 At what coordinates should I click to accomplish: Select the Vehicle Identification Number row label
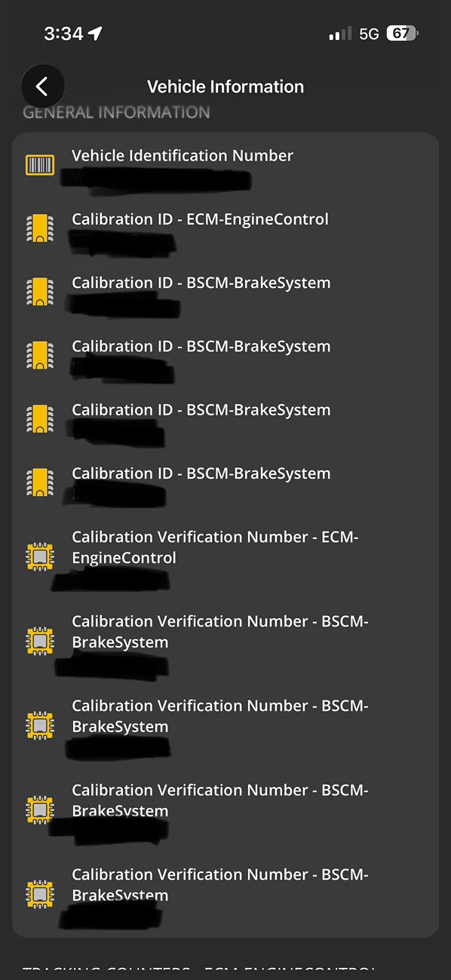click(x=183, y=156)
